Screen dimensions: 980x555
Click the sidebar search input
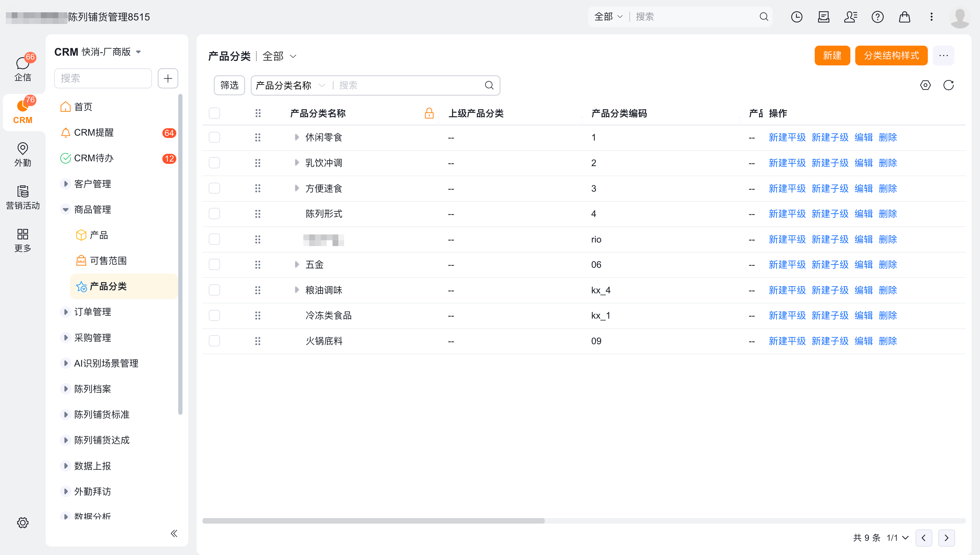[103, 78]
